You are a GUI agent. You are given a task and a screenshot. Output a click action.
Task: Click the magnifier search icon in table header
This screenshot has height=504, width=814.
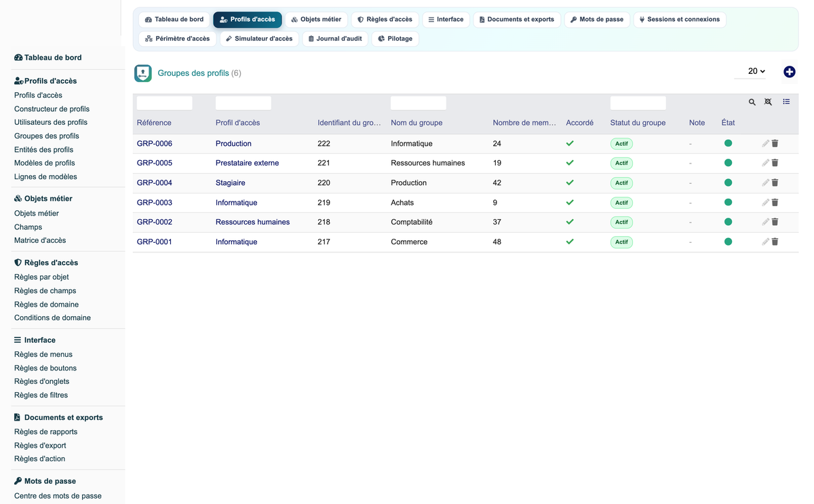(752, 102)
